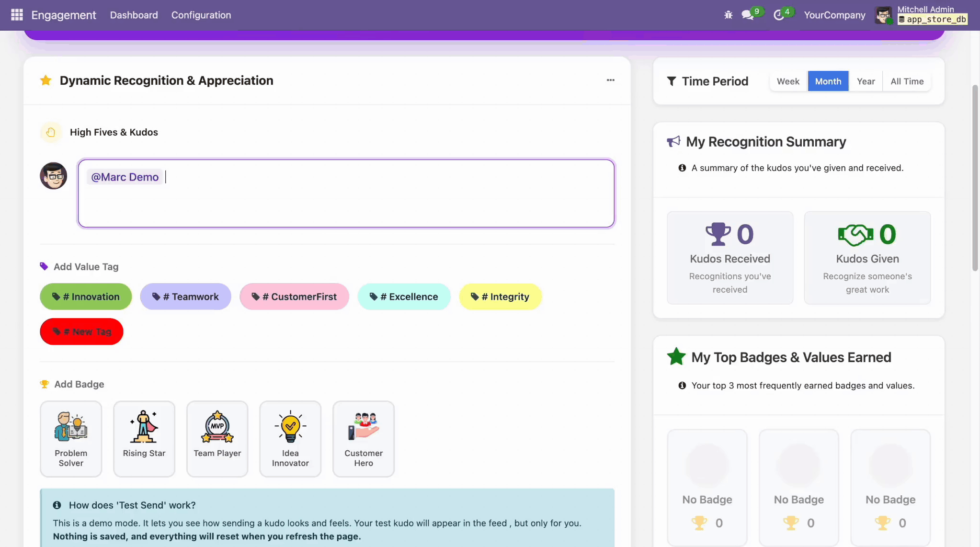Viewport: 980px width, 547px height.
Task: Open the apps grid menu icon
Action: click(x=17, y=15)
